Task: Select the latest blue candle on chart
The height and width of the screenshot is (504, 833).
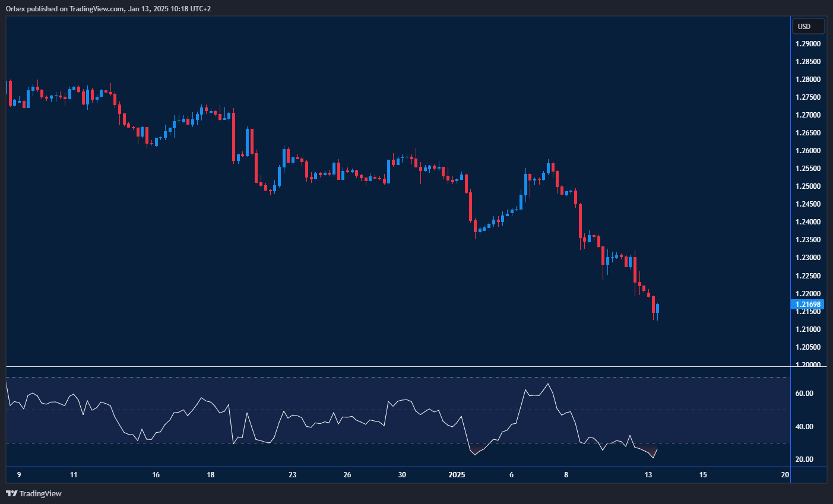Action: [657, 309]
